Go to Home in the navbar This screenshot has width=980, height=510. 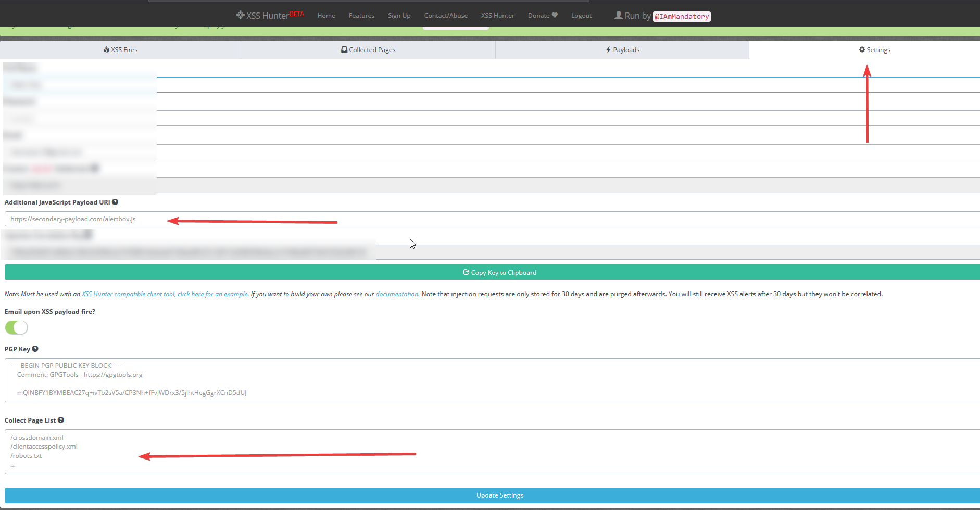pos(326,16)
